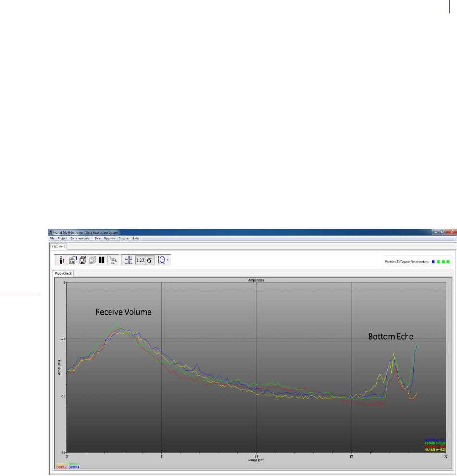Image resolution: width=457 pixels, height=476 pixels.
Task: Click the Range (cm) axis label
Action: (257, 460)
